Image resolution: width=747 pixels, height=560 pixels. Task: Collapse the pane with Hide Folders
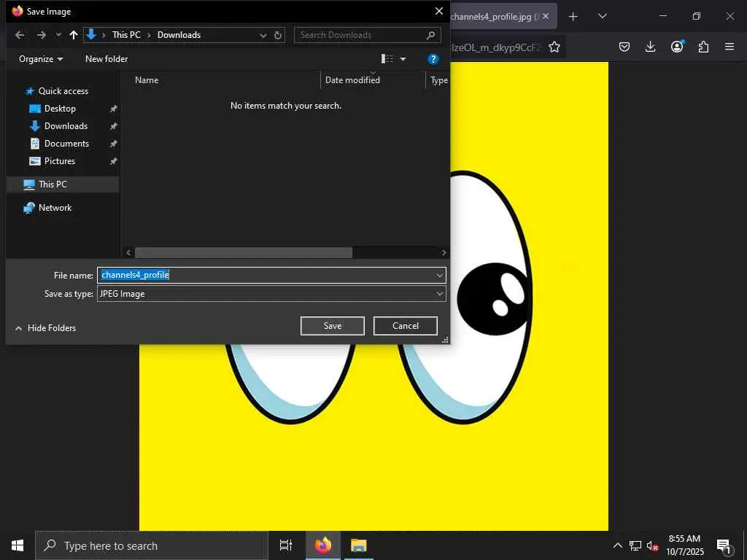[x=45, y=328]
